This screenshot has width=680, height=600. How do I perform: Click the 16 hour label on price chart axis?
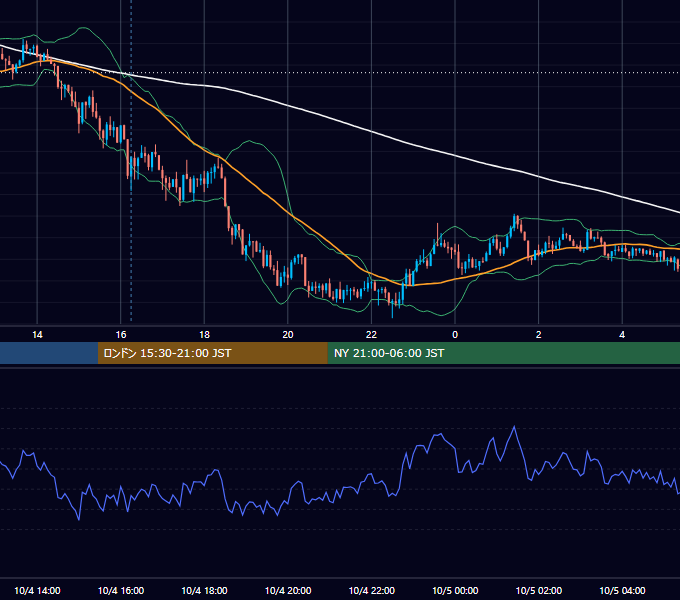121,335
